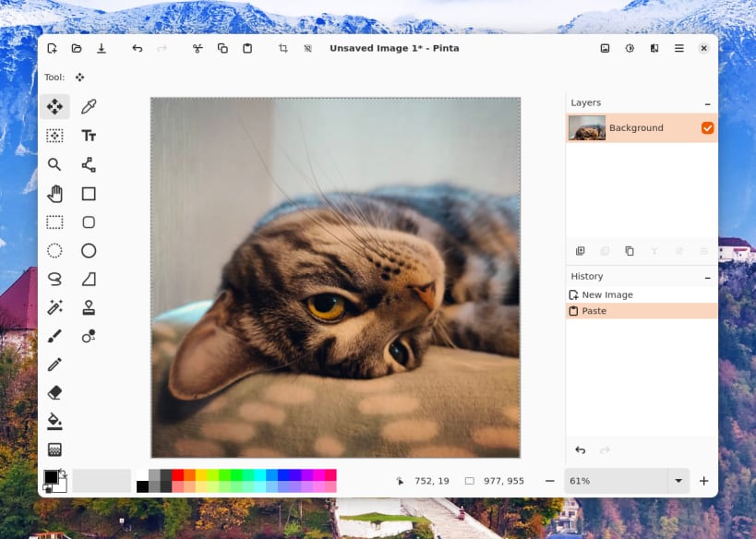Undo with the toolbar undo arrow

137,48
